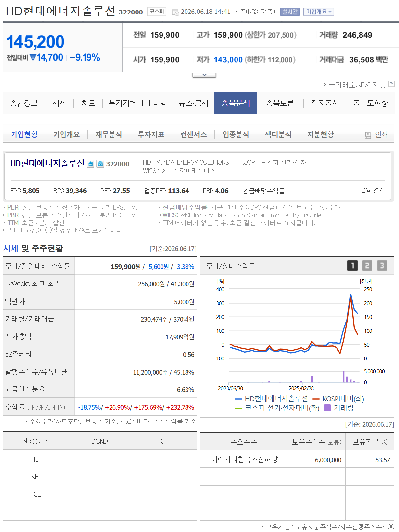Click the 52주베타 value -0.56
This screenshot has width=399, height=532.
pyautogui.click(x=187, y=355)
